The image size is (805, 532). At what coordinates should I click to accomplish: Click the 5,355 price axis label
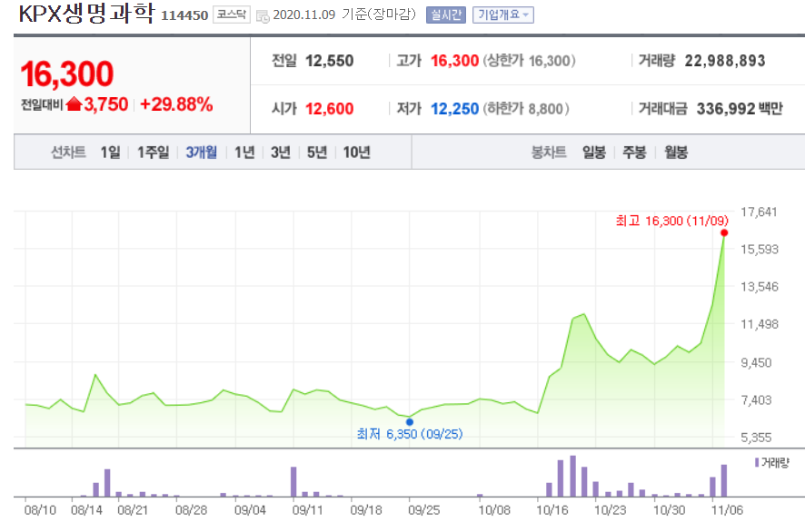[x=756, y=438]
